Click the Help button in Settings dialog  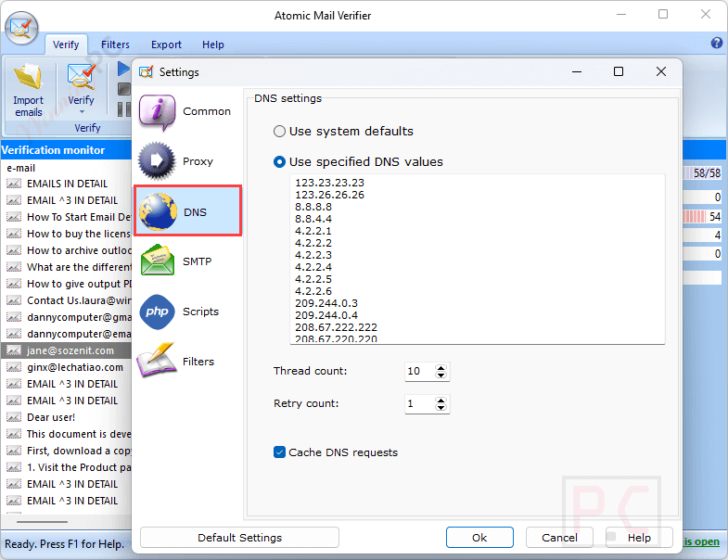pyautogui.click(x=639, y=538)
